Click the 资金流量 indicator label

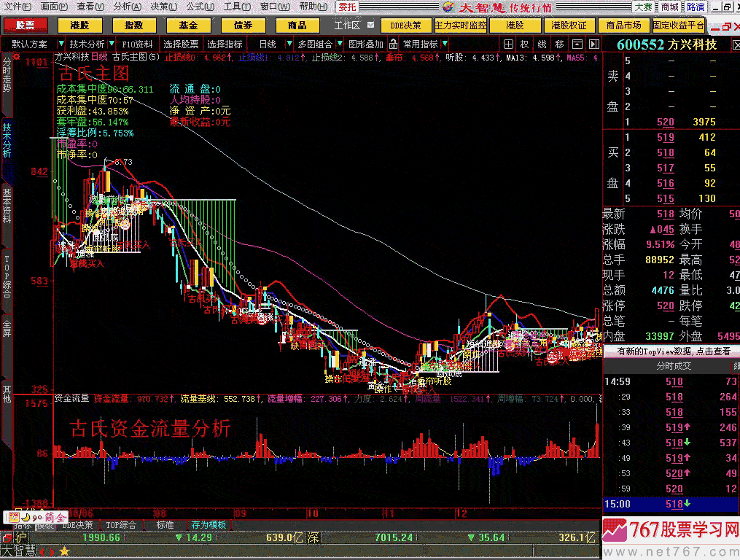click(71, 399)
